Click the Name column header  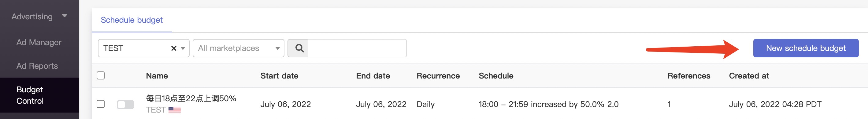click(157, 76)
